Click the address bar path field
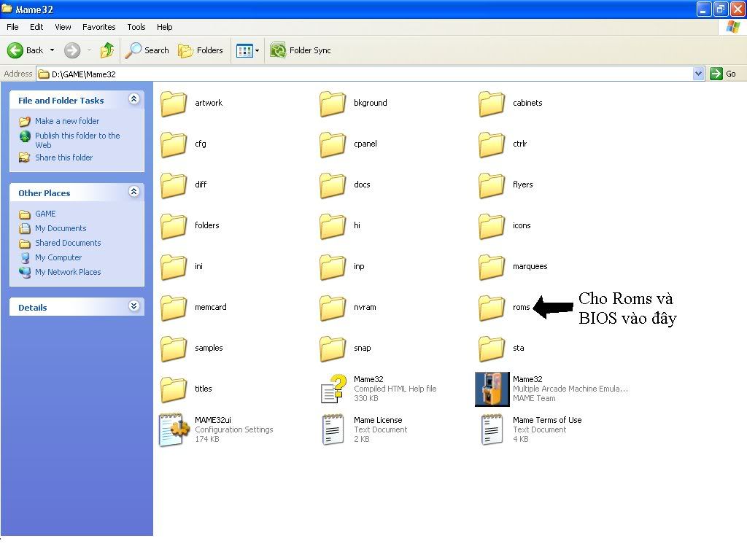This screenshot has height=560, width=747. pos(365,74)
